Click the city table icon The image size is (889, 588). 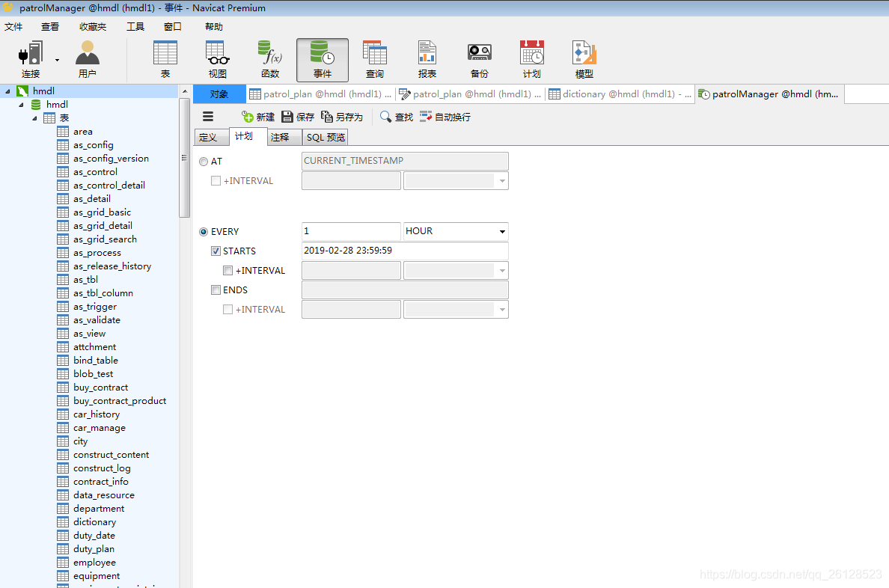coord(63,441)
